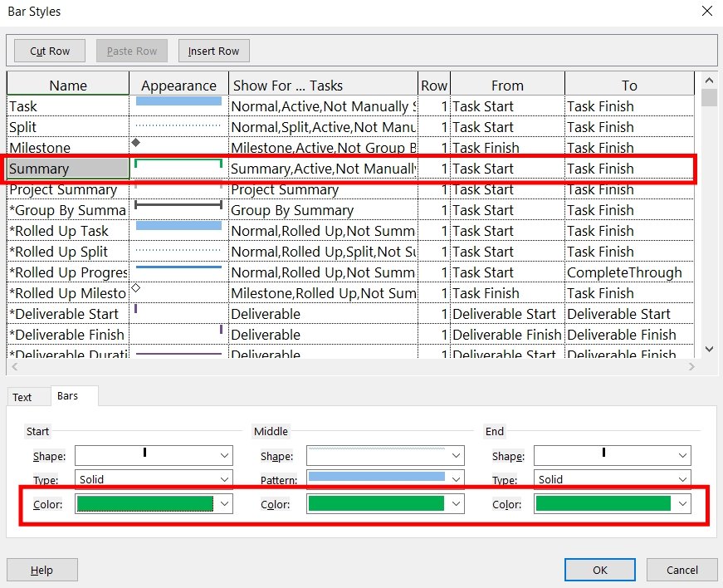Click the Milestone row Task Finish From cell
Viewport: 723px width, 588px height.
pyautogui.click(x=507, y=148)
